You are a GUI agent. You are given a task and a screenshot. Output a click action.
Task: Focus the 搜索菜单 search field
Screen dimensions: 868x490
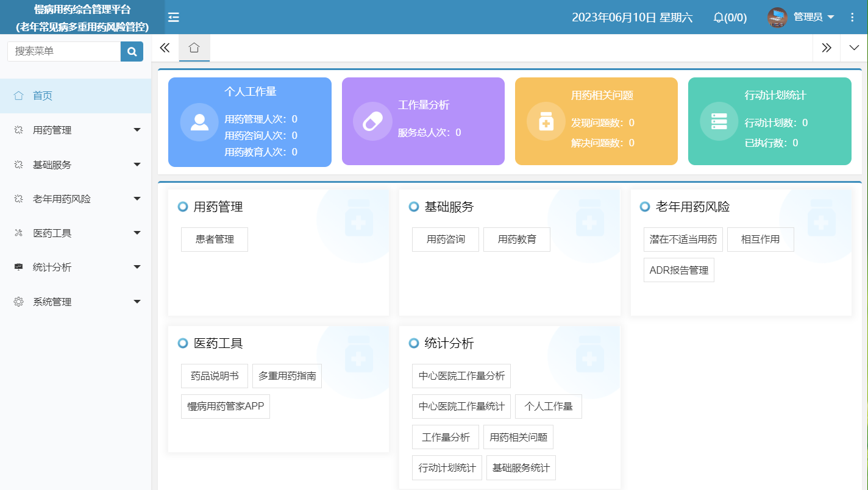(x=64, y=51)
